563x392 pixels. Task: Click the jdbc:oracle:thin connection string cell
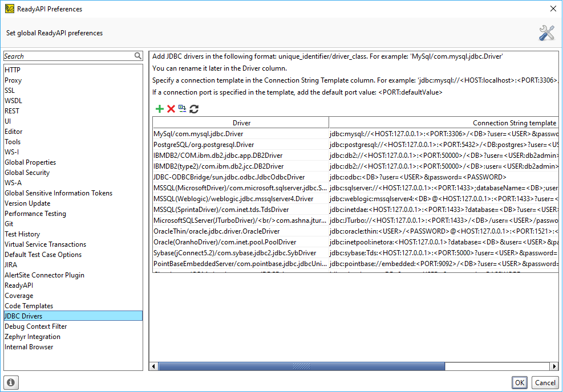point(443,231)
